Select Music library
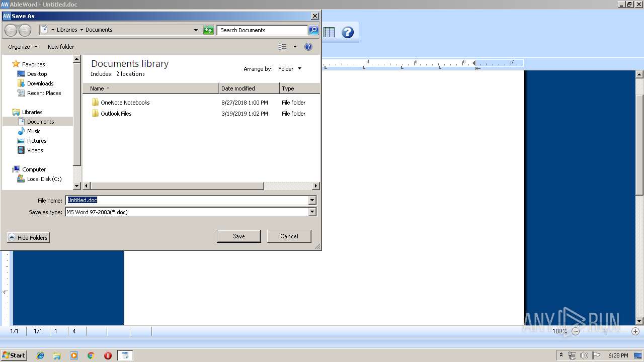The width and height of the screenshot is (644, 362). pos(29,131)
